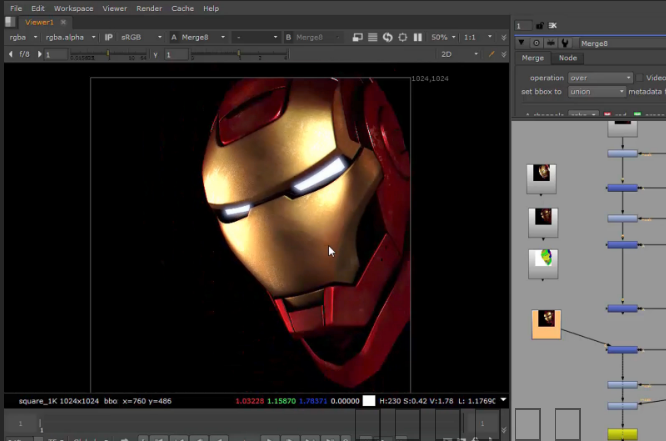Click the clear all panels icon
Image resolution: width=666 pixels, height=441 pixels.
(x=553, y=25)
